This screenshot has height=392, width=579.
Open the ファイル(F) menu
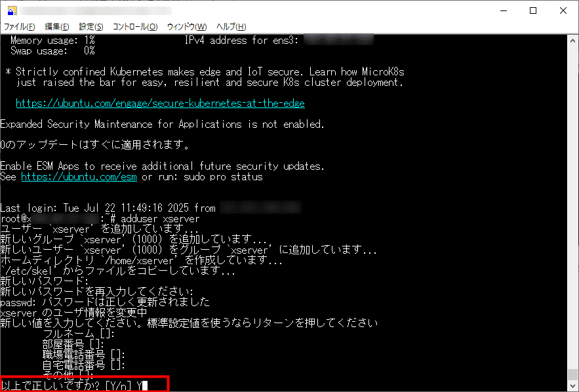pyautogui.click(x=19, y=27)
